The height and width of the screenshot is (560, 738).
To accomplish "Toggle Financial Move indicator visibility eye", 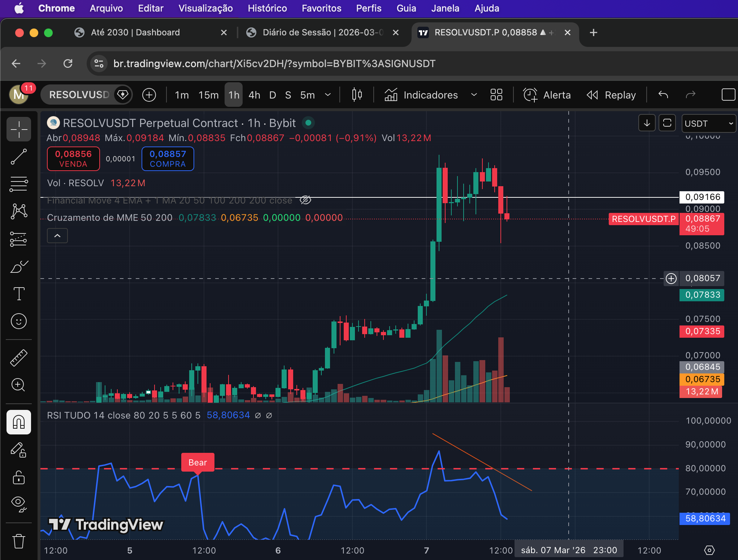I will [305, 200].
